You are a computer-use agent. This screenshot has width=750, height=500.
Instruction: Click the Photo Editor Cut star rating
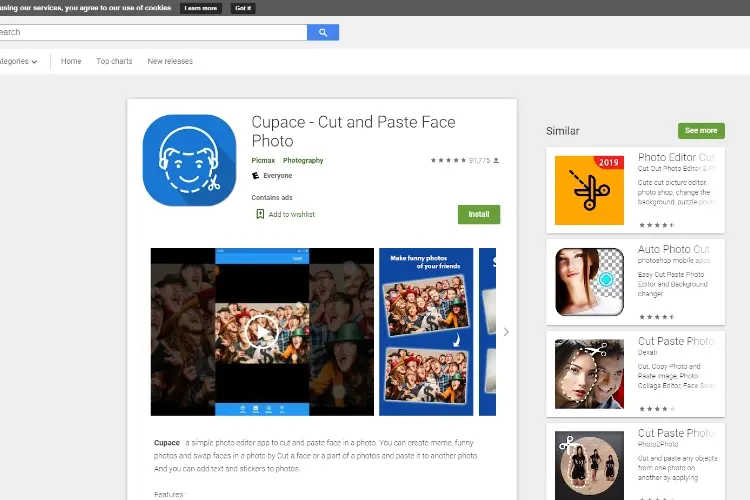(657, 225)
